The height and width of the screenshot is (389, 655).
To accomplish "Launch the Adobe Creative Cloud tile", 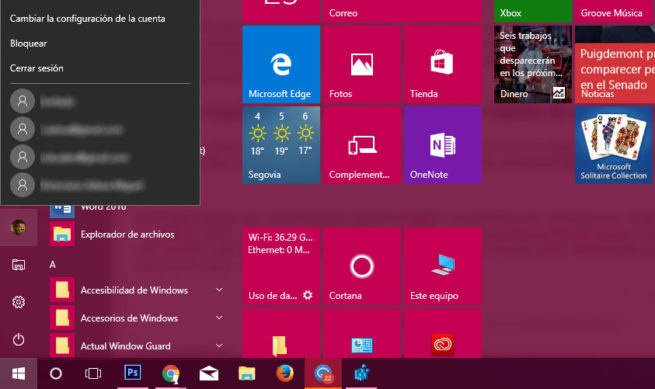I will (443, 333).
